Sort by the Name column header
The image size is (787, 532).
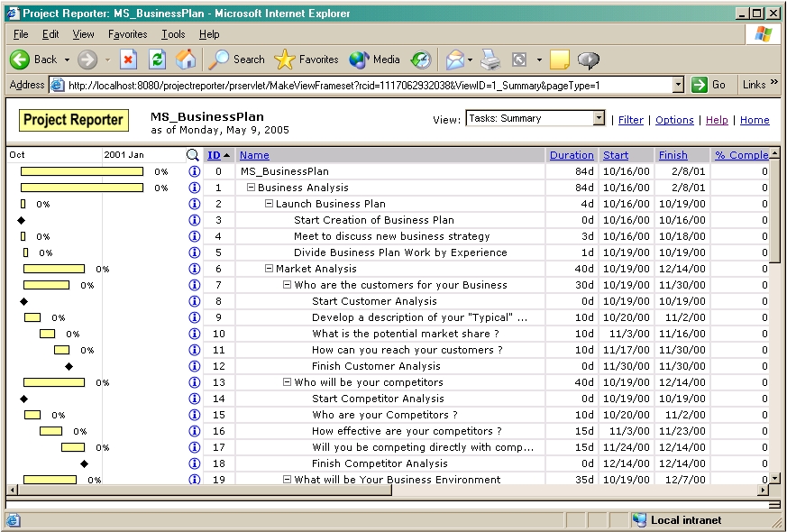point(254,155)
